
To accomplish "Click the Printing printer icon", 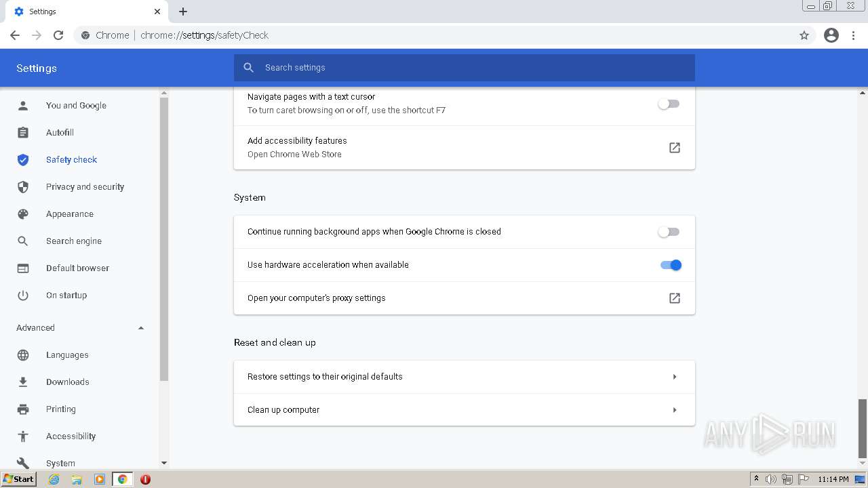I will click(23, 409).
